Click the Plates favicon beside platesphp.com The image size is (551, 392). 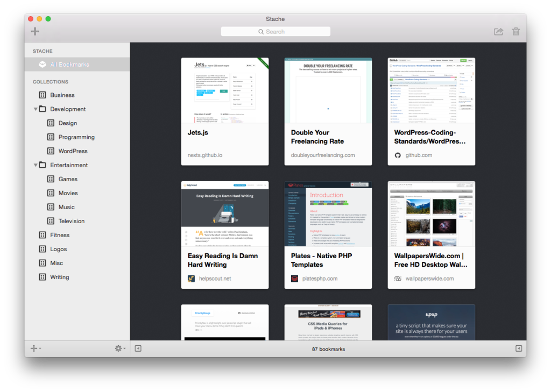tap(294, 279)
